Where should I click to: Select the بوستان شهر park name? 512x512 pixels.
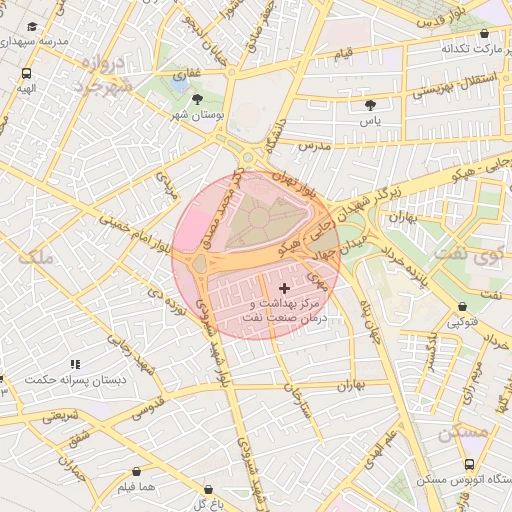197,116
